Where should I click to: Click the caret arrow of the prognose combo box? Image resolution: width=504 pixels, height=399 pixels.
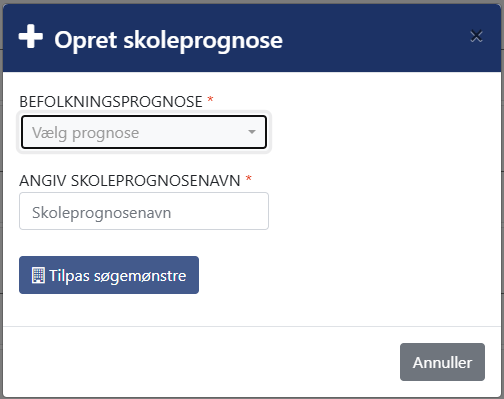(x=252, y=132)
